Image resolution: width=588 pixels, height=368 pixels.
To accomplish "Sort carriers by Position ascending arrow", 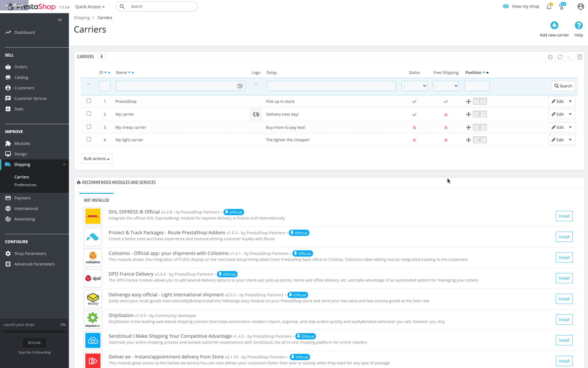I will (x=488, y=72).
